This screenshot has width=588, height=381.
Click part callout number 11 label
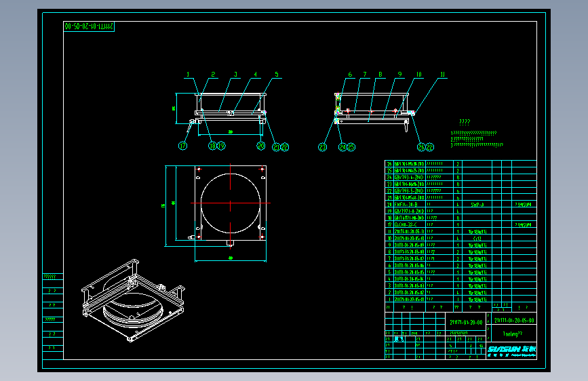pos(442,75)
